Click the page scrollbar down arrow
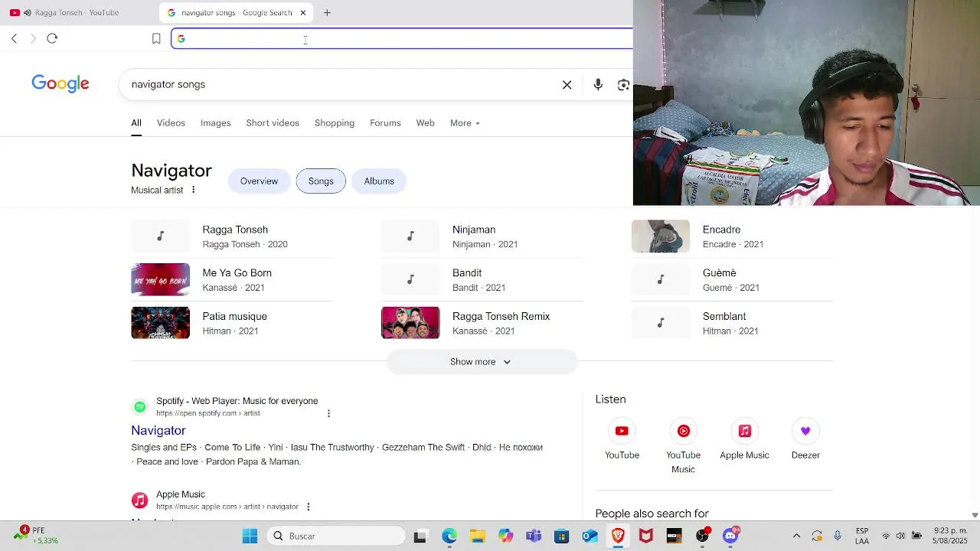Screen dimensions: 980x551 click(975, 515)
